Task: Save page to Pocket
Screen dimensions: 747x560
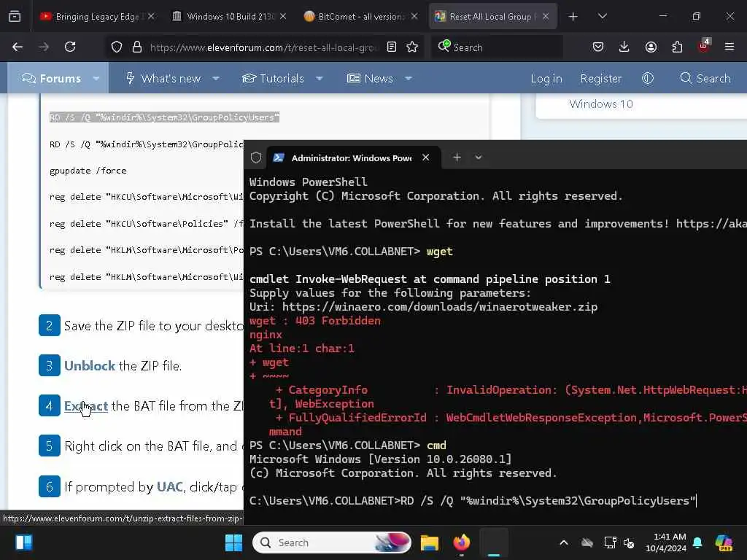Action: 598,47
